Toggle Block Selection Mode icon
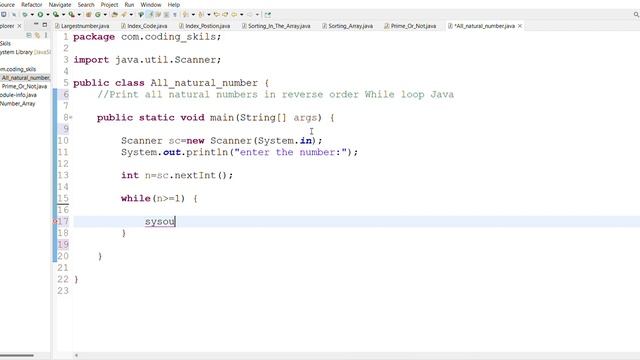 [x=166, y=15]
